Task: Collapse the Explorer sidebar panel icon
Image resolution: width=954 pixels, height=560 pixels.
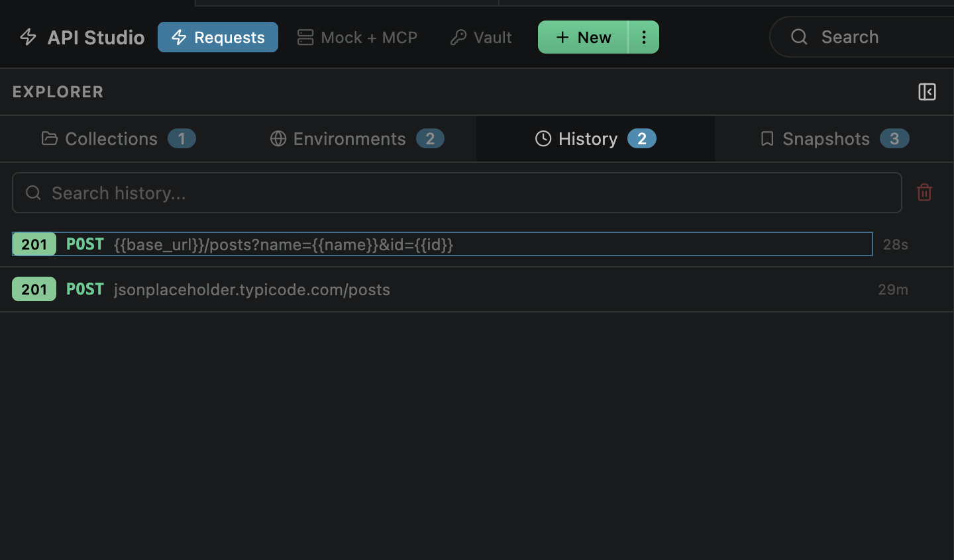Action: click(927, 91)
